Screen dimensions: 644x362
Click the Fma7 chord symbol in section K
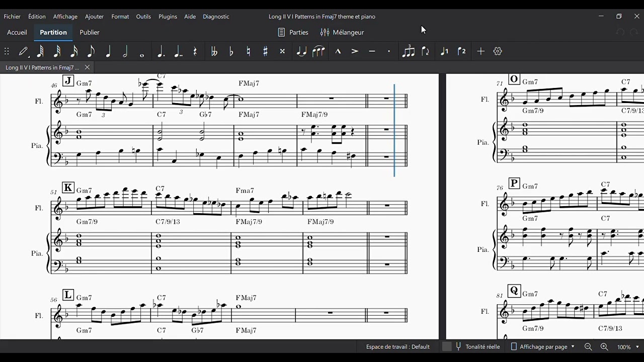pos(245,191)
